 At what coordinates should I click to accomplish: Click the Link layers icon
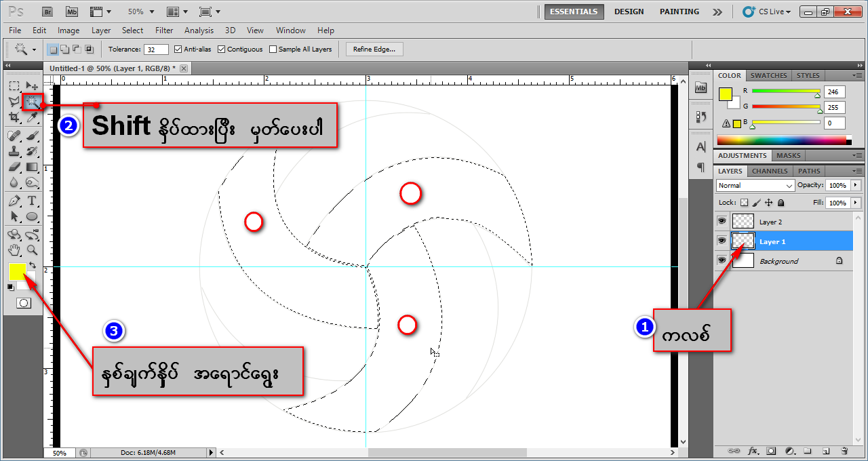pyautogui.click(x=734, y=451)
